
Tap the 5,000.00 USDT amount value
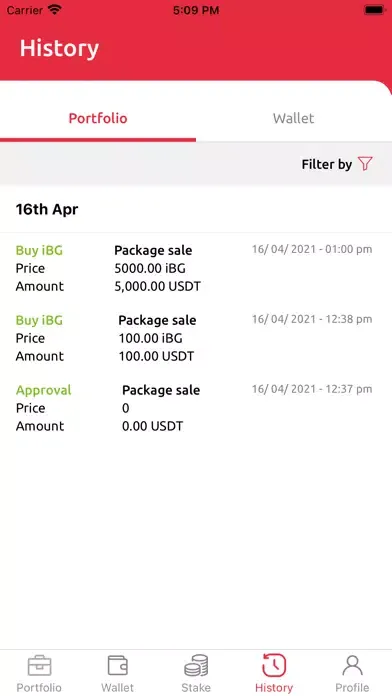coord(158,286)
